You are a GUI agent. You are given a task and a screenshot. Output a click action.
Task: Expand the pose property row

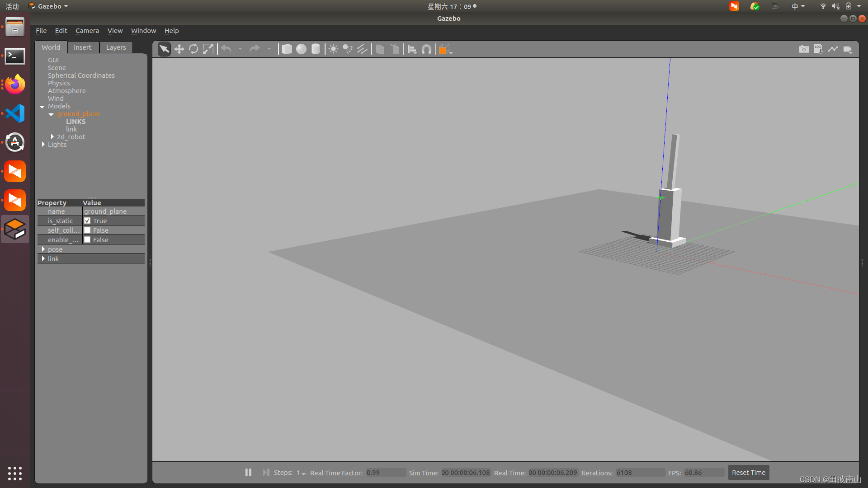click(43, 249)
